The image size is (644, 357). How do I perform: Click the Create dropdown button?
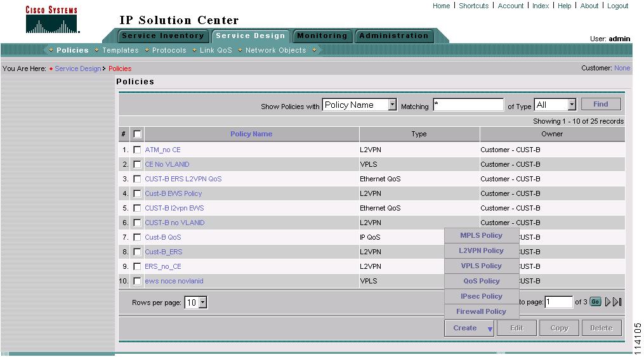470,328
